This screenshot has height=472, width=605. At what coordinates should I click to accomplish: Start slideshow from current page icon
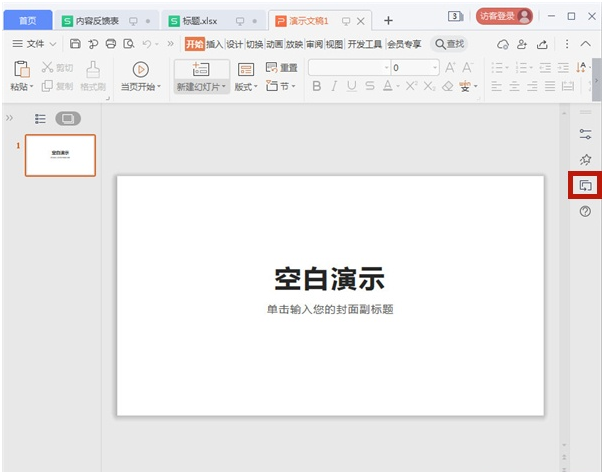(x=140, y=68)
